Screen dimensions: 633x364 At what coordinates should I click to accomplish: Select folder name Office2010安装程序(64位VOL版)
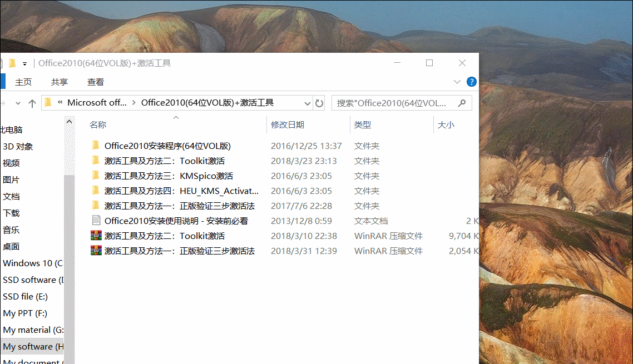[x=167, y=146]
